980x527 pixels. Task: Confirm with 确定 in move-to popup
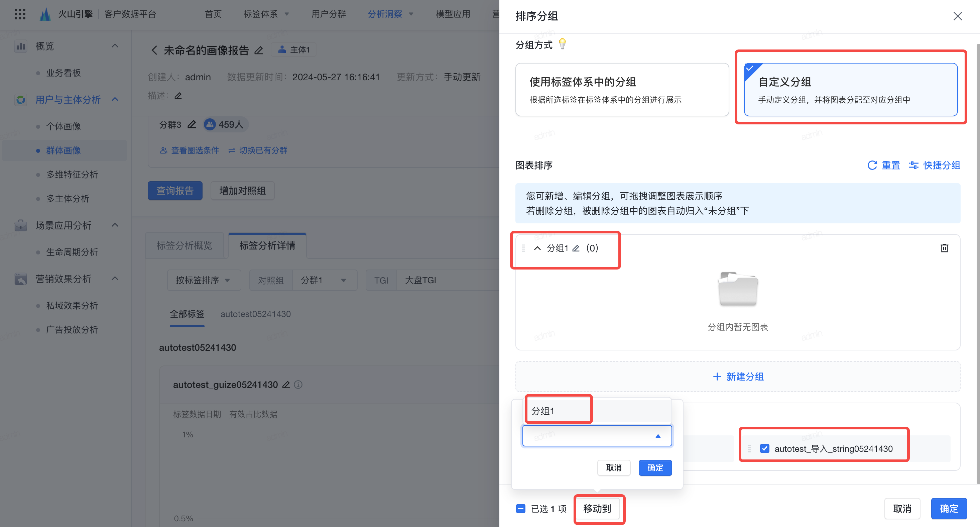pos(655,467)
